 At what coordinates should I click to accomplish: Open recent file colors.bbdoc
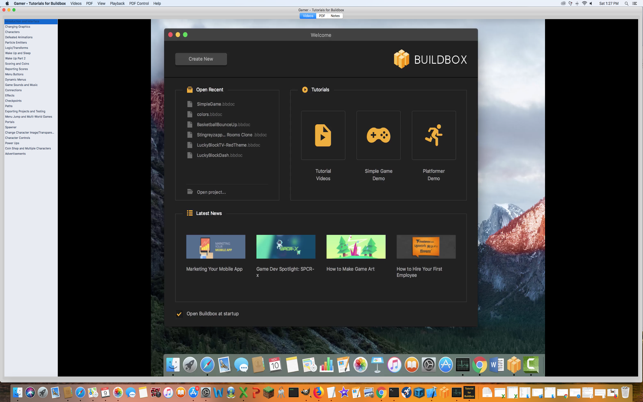point(209,114)
